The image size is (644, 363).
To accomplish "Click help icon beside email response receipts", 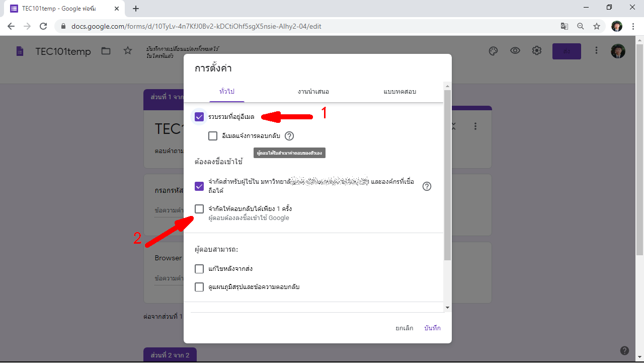I will pos(289,136).
